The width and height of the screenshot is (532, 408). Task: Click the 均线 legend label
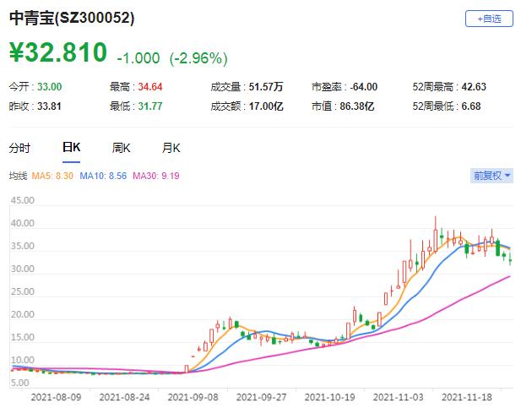[18, 176]
